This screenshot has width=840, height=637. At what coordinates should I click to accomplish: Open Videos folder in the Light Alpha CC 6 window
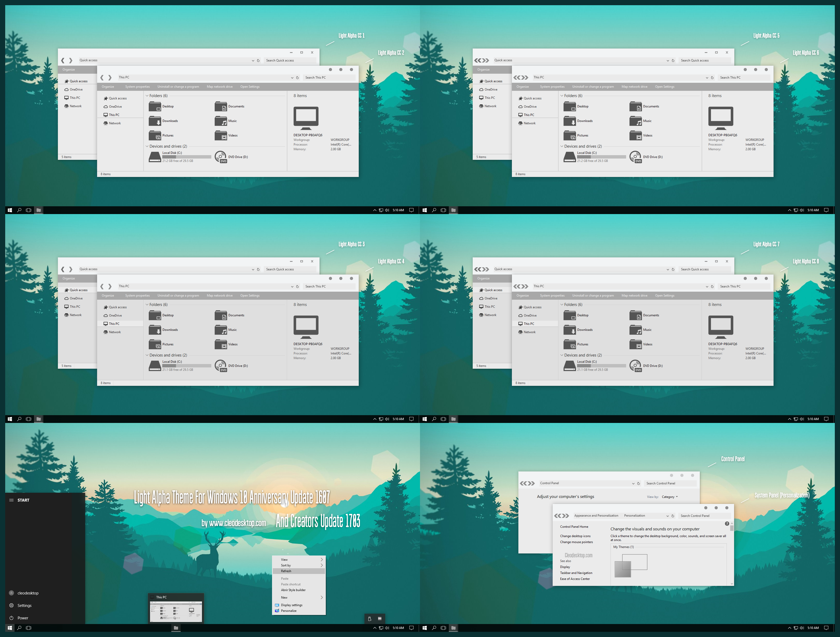(x=641, y=135)
